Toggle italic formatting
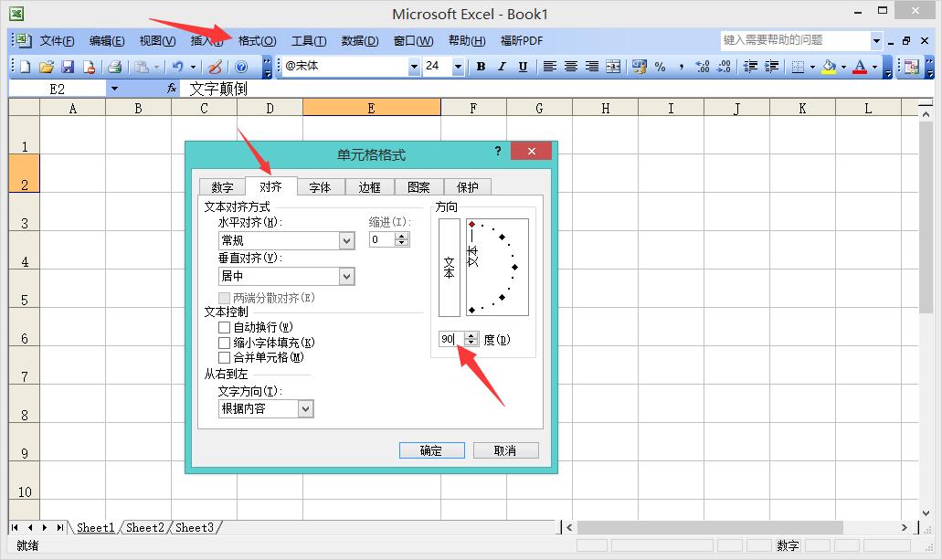Viewport: 942px width, 560px height. (502, 67)
